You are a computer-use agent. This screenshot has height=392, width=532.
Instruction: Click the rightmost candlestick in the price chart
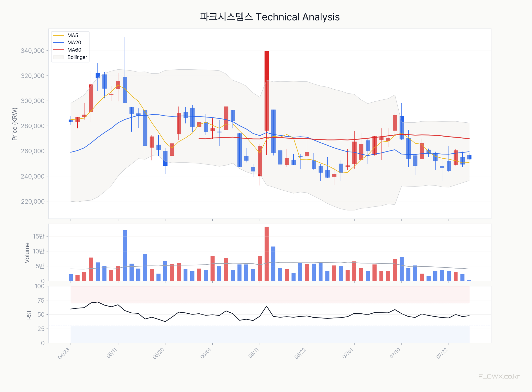coord(469,157)
